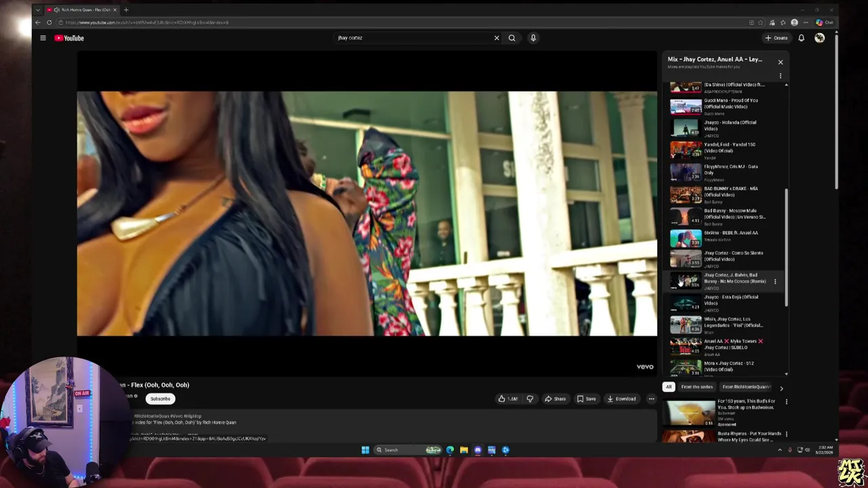Select the From the series chip
868x488 pixels.
[x=696, y=387]
